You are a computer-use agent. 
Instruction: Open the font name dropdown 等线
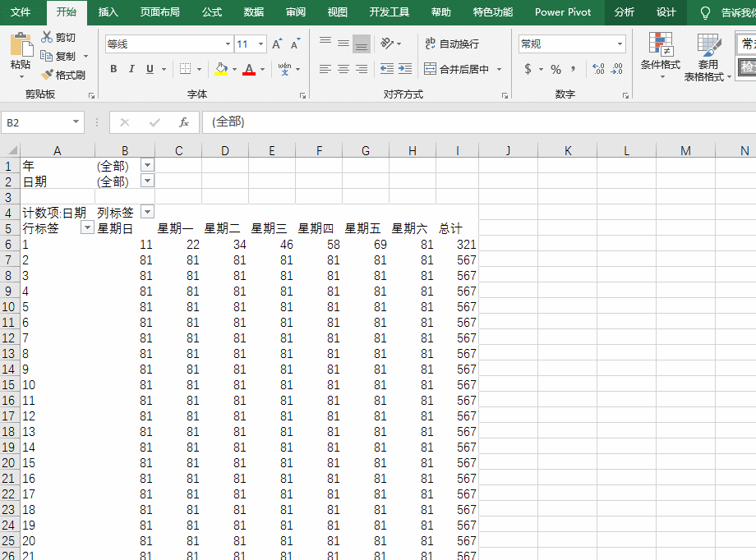point(228,44)
